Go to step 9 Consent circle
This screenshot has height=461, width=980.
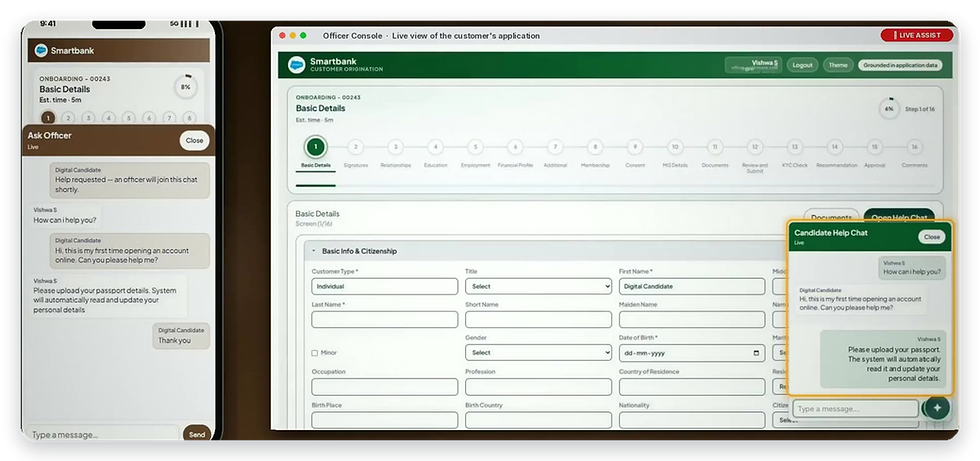pos(635,147)
